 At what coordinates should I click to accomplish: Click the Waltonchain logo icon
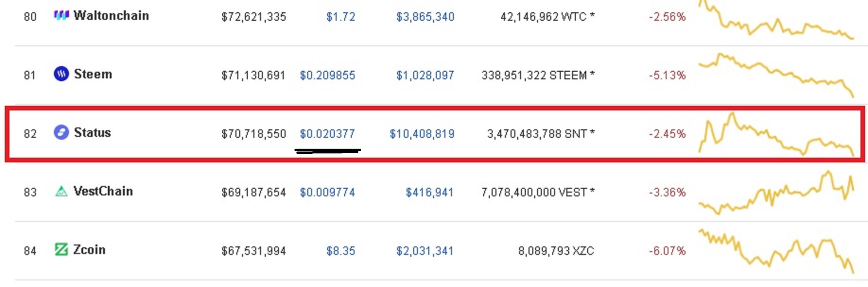pos(61,16)
